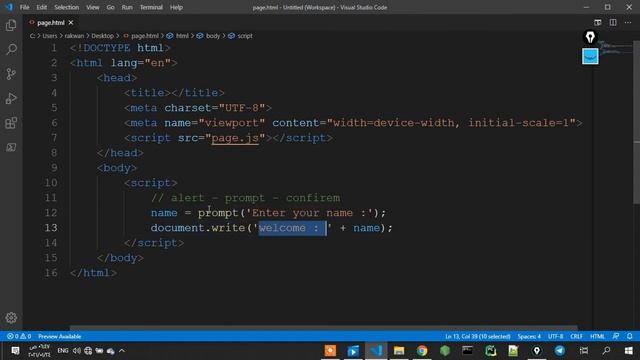Open the Explorer view in activity bar
The height and width of the screenshot is (360, 640).
(11, 25)
